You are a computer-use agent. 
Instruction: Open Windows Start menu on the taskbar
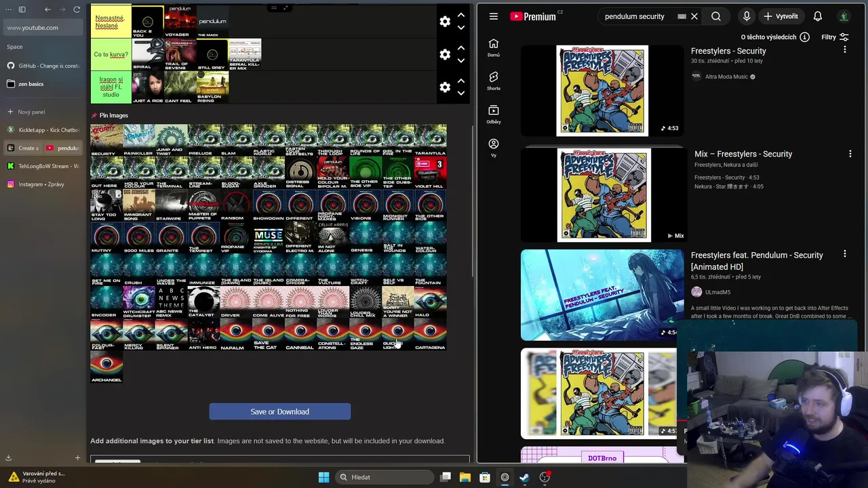point(323,477)
